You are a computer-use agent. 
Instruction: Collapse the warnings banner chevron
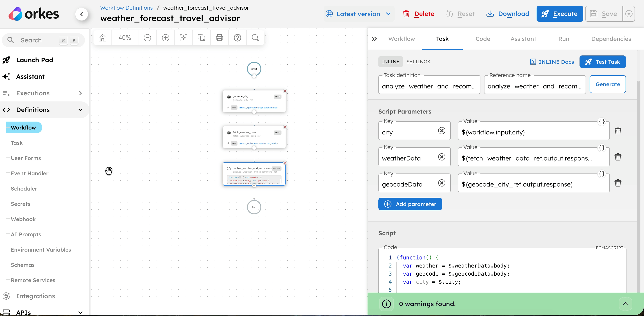[x=626, y=304]
